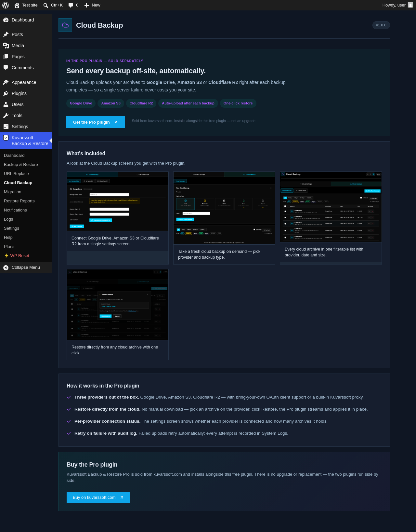The width and height of the screenshot is (416, 532).
Task: Click the plus icon for New
Action: (x=86, y=5)
